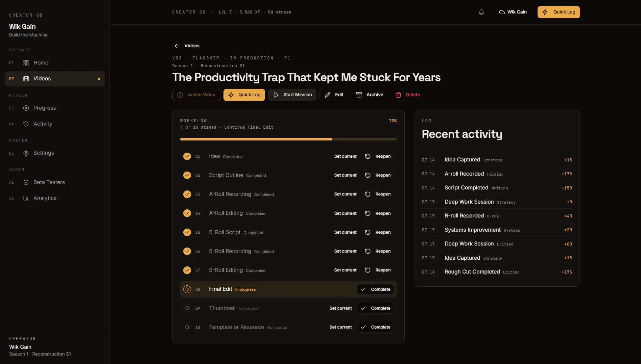Click the completed check for A-Roll Editing
Image resolution: width=641 pixels, height=364 pixels.
coord(187,213)
